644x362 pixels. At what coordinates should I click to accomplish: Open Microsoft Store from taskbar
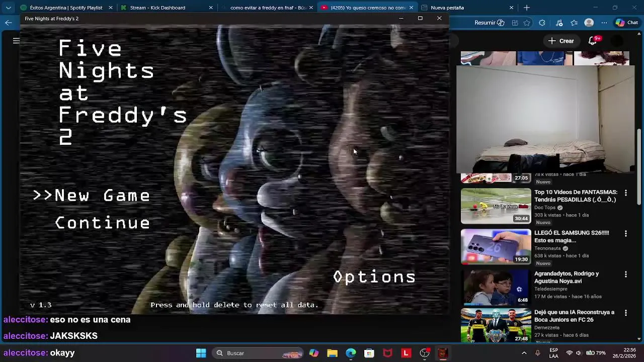[x=369, y=353]
